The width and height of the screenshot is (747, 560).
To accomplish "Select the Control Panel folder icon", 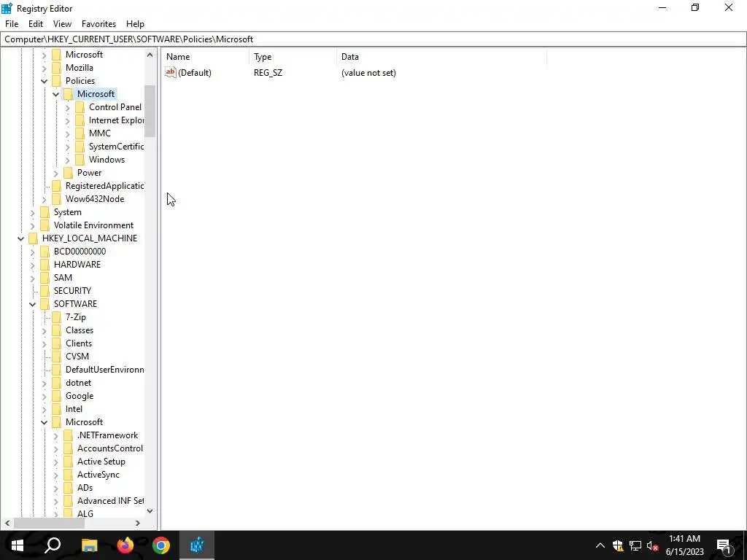I will (80, 107).
